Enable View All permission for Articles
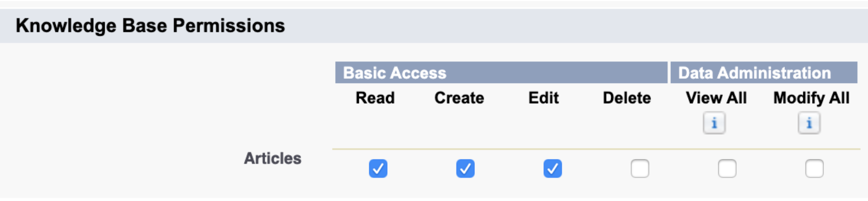Image resolution: width=868 pixels, height=201 pixels. 727,169
